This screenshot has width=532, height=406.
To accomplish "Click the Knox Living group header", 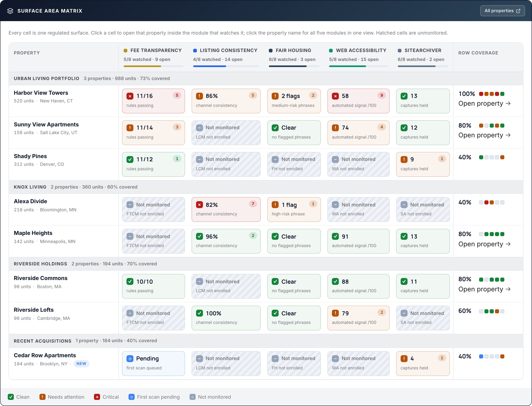I will 266,187.
